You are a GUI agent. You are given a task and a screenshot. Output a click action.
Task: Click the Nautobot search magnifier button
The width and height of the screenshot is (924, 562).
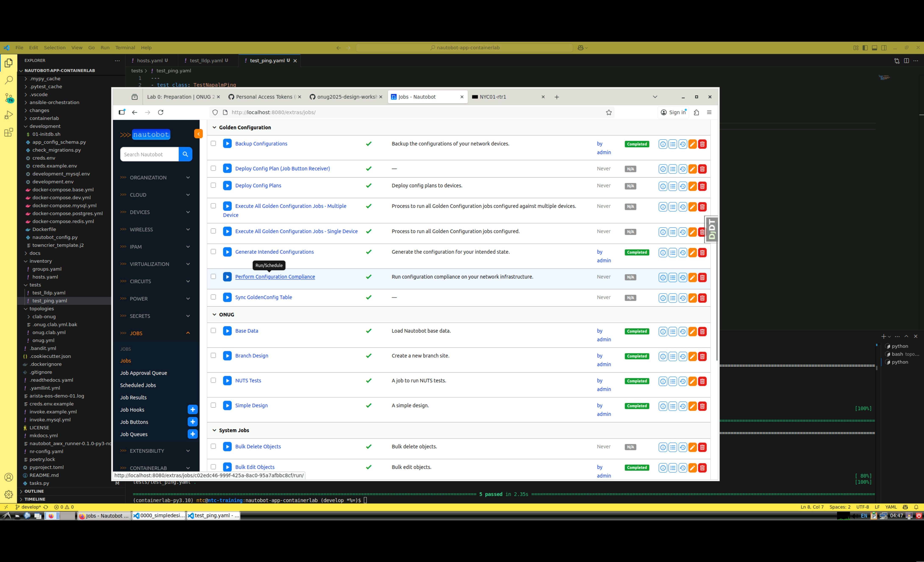185,154
